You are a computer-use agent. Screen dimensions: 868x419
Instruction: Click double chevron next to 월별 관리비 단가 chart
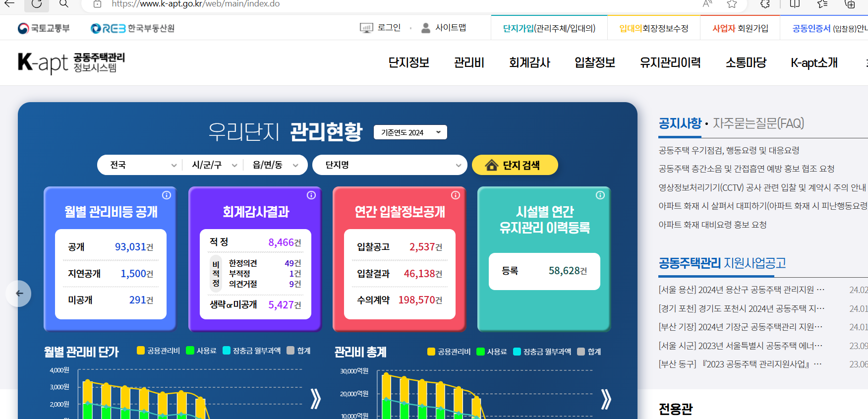(x=316, y=399)
